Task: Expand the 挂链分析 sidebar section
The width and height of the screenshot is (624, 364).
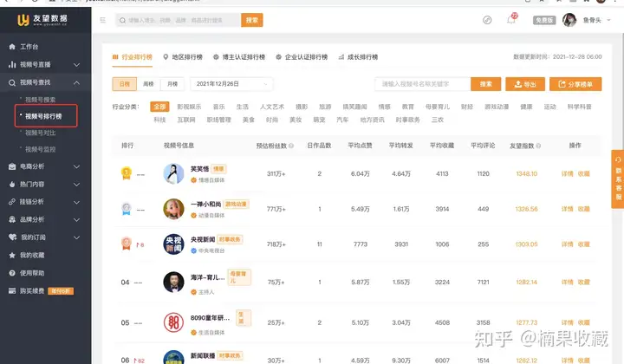Action: click(x=77, y=202)
